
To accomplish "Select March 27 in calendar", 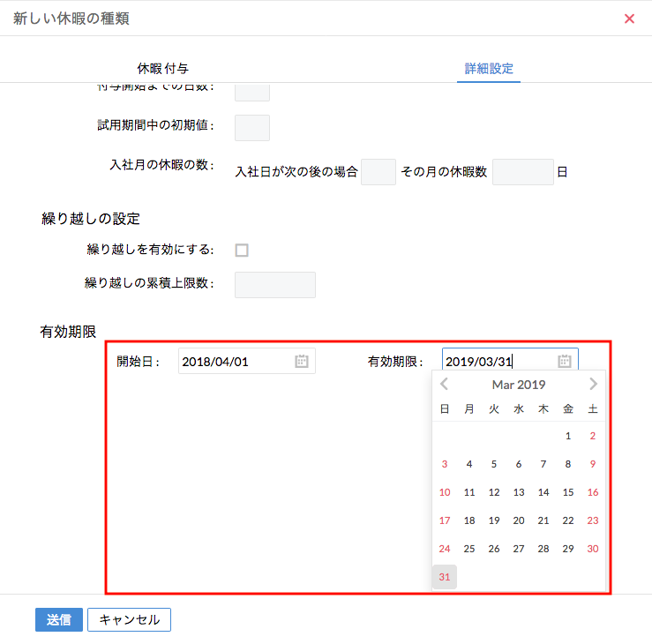I will tap(519, 549).
